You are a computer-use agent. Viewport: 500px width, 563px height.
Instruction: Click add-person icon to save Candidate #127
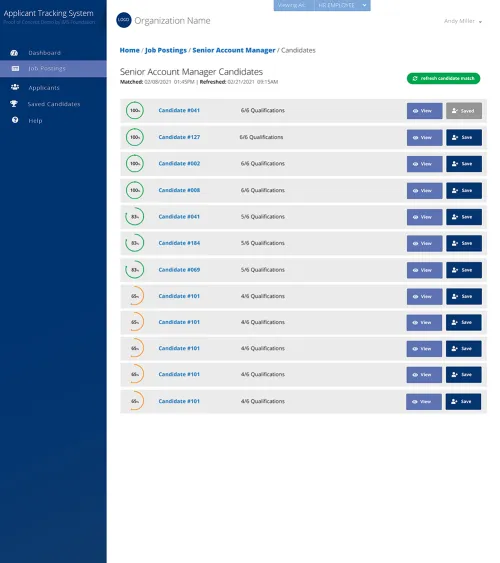point(455,138)
